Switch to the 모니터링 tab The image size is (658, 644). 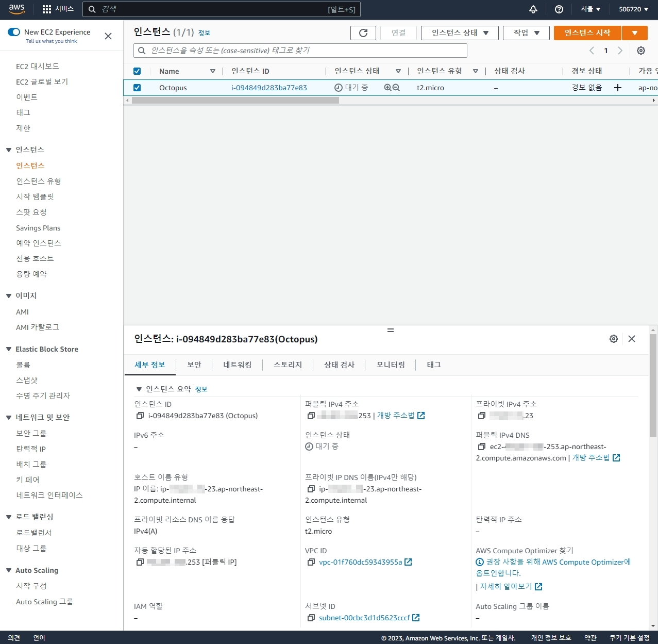pyautogui.click(x=391, y=365)
